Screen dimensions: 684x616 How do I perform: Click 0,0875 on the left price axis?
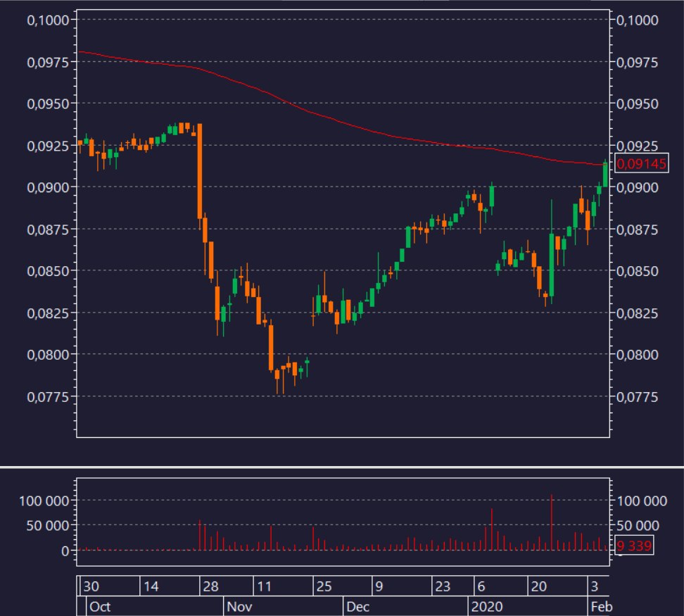(48, 230)
